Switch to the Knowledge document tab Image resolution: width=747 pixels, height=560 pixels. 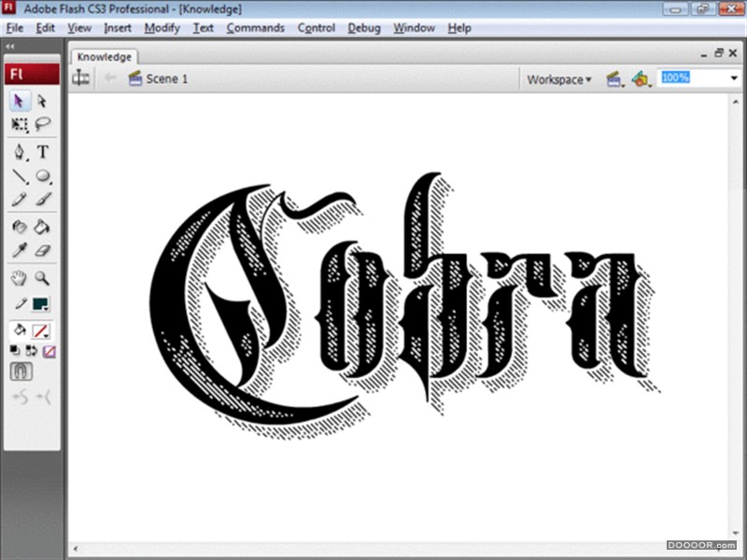click(x=105, y=57)
